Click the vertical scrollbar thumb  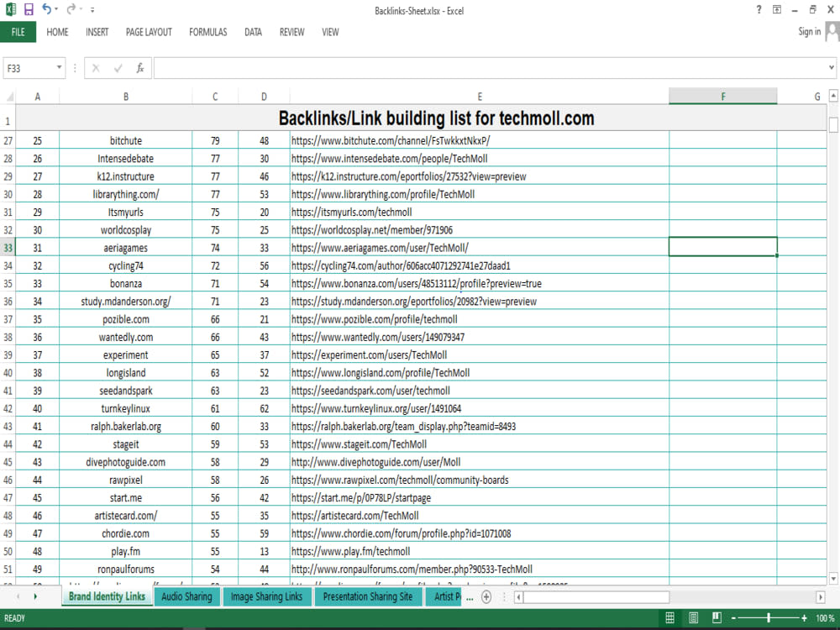[x=833, y=124]
